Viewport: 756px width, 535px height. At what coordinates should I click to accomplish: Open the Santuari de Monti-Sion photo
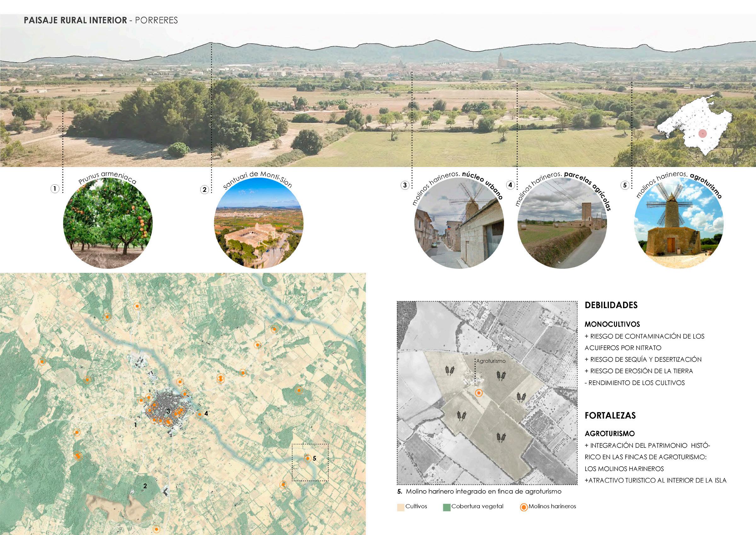tap(259, 223)
